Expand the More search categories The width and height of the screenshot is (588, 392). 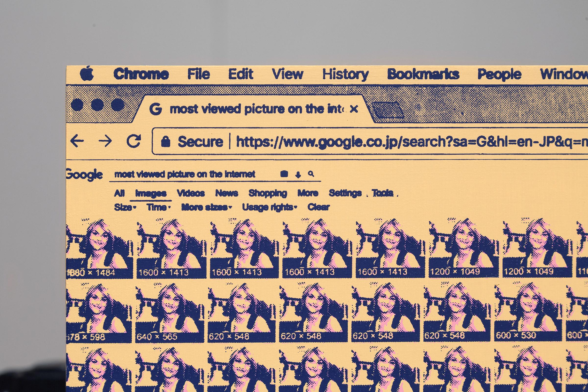coord(308,193)
